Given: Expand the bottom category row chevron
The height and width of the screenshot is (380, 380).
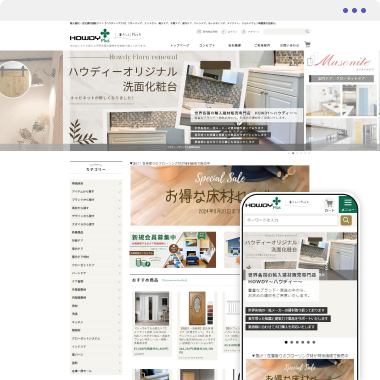Looking at the screenshot, I should click(x=120, y=371).
